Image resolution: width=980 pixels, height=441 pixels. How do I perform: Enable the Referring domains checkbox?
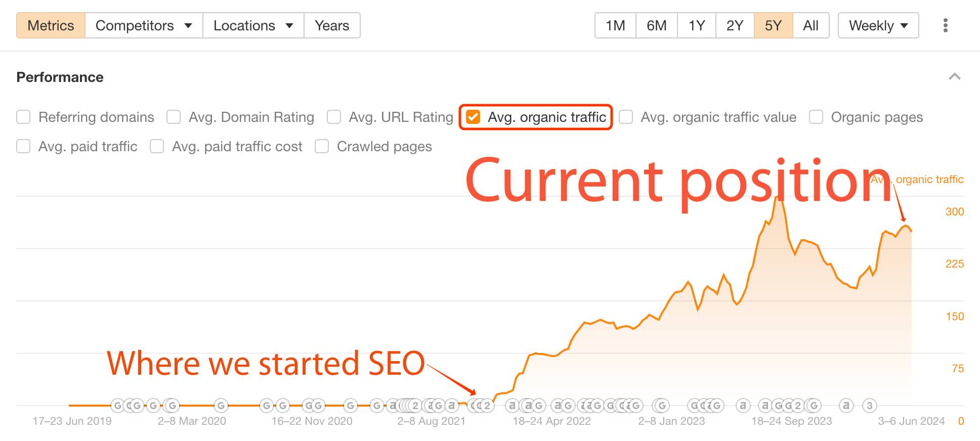(x=23, y=117)
